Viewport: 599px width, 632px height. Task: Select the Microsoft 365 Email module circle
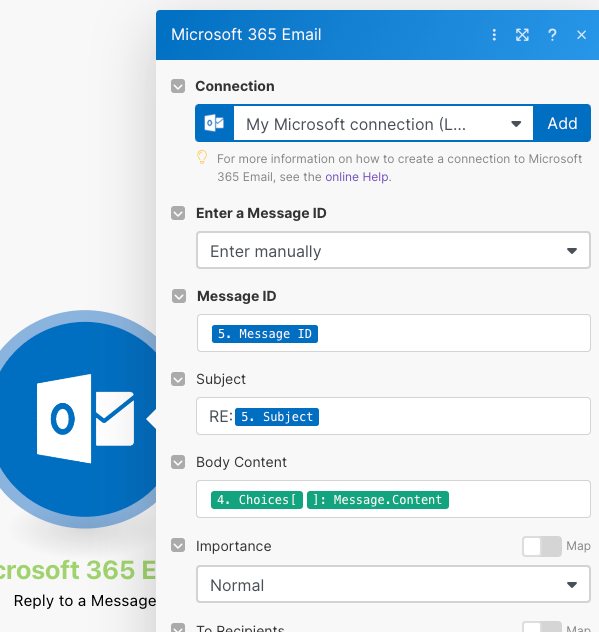coord(79,419)
